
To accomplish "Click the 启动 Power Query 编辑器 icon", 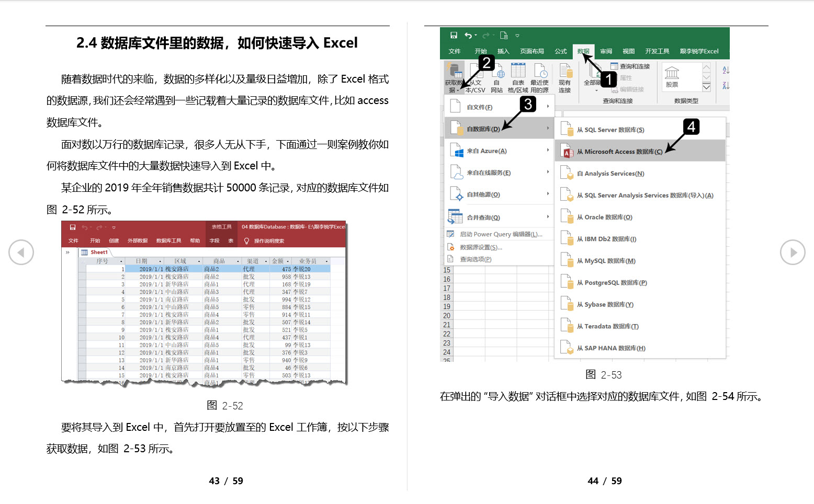I will (450, 234).
